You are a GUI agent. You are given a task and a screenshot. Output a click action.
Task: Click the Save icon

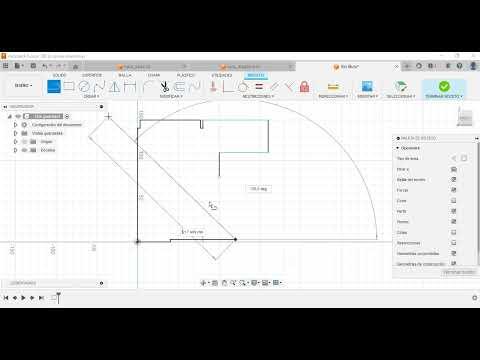click(33, 66)
